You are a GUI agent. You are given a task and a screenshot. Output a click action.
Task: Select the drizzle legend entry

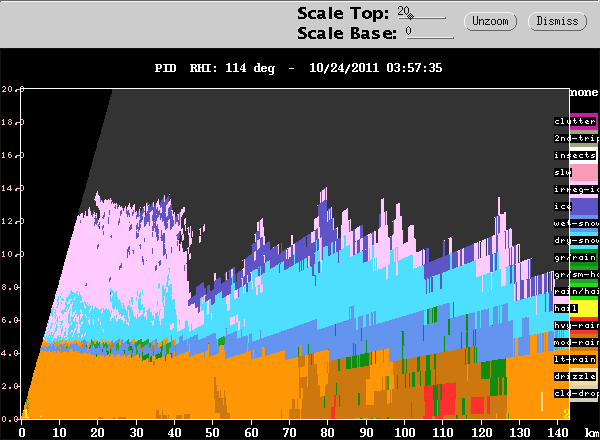[x=575, y=376]
